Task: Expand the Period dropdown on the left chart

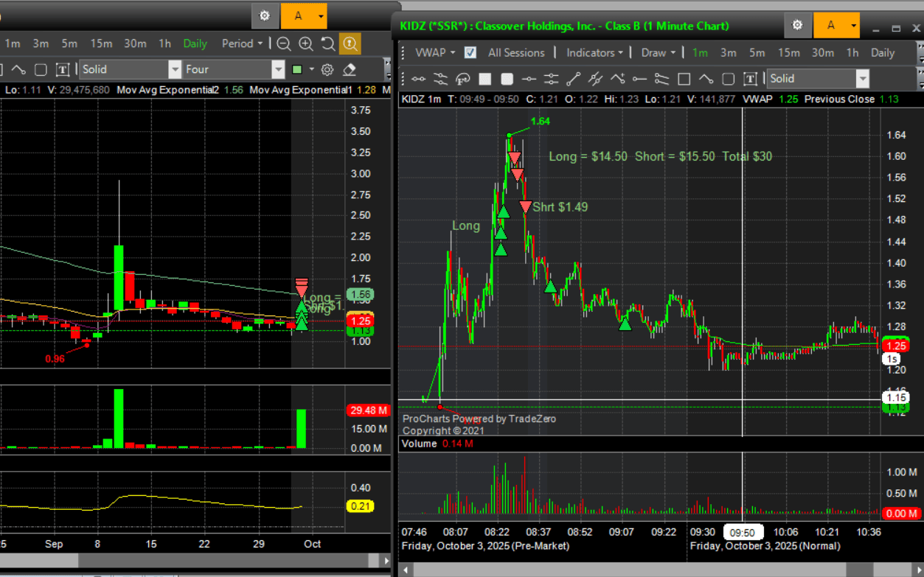Action: tap(243, 44)
